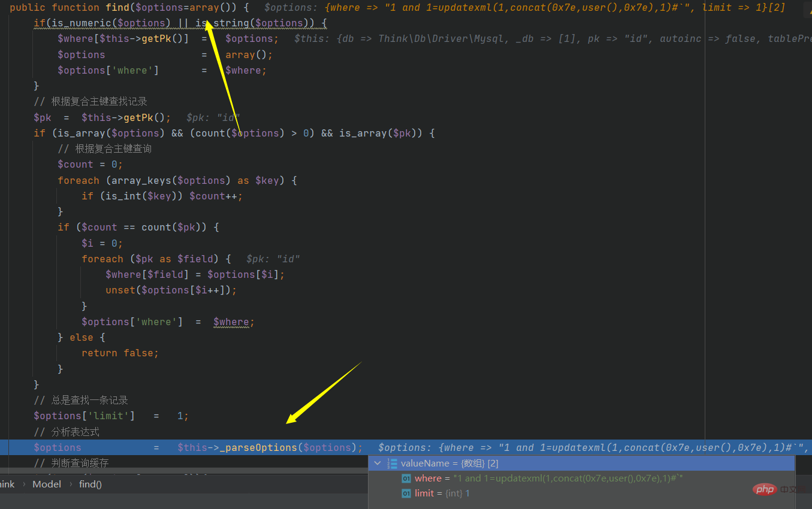This screenshot has width=812, height=509.
Task: Click the foreach (array_keys($options) line
Action: [x=177, y=180]
